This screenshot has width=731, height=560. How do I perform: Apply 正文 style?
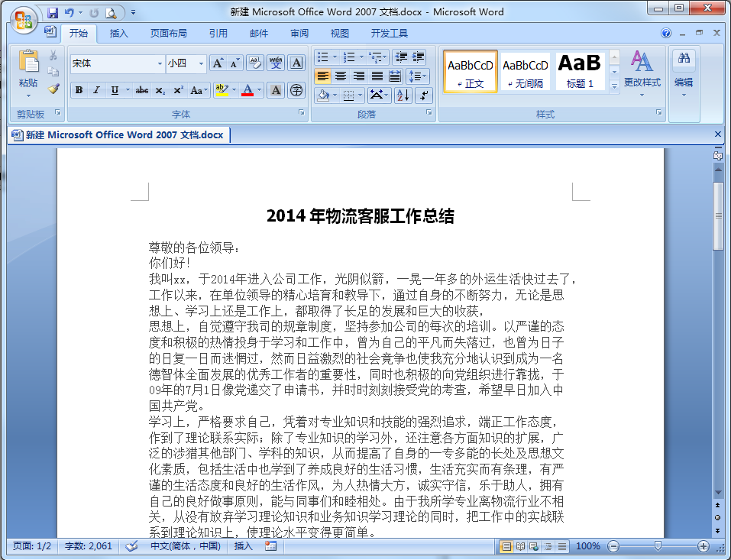pyautogui.click(x=471, y=72)
